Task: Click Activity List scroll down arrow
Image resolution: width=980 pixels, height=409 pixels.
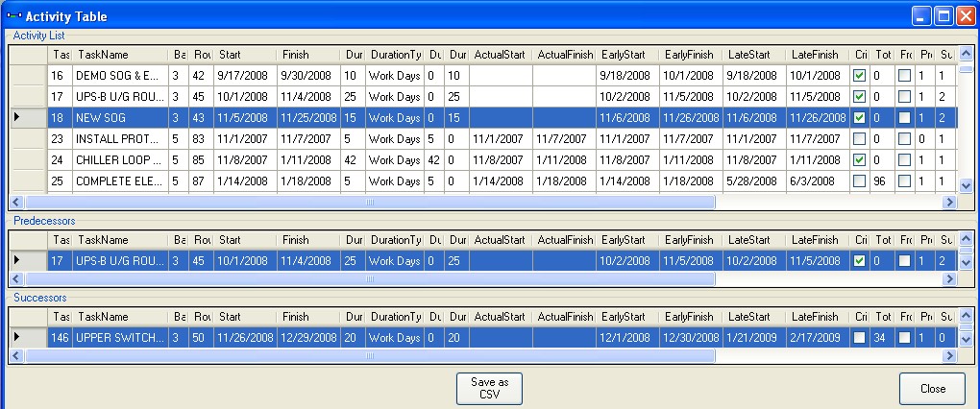Action: [966, 187]
